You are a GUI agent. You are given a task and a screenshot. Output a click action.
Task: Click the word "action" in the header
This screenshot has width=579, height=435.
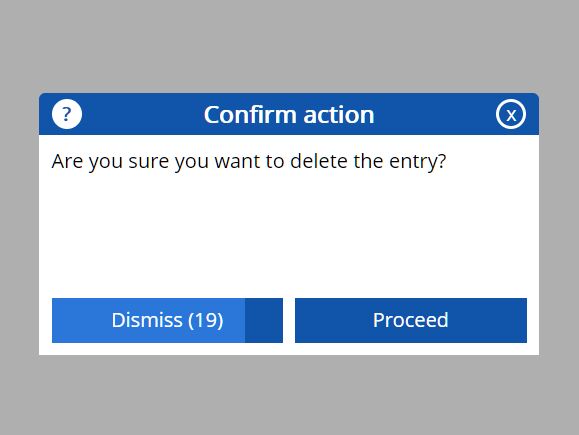coord(339,114)
